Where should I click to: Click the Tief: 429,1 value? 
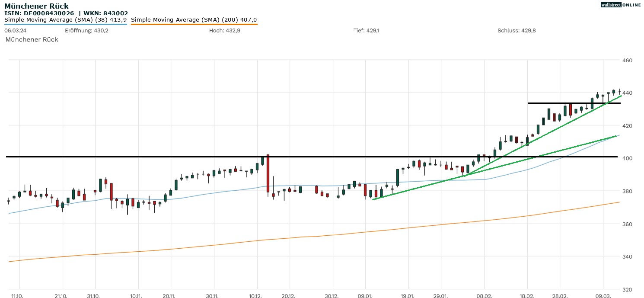click(x=366, y=31)
